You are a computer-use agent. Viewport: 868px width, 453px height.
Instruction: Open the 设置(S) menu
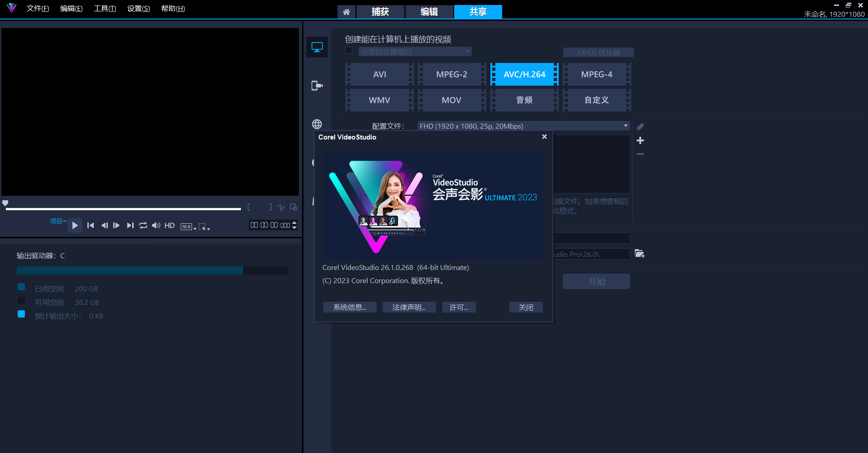coord(139,9)
